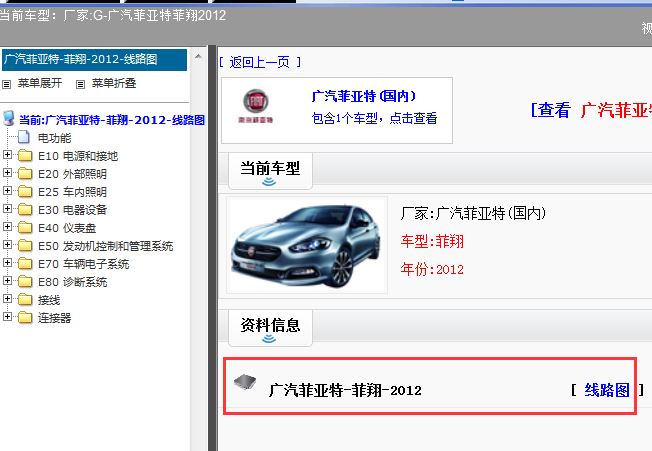
Task: Click the 广汽菲亚特 (国内) heading link
Action: [x=363, y=96]
